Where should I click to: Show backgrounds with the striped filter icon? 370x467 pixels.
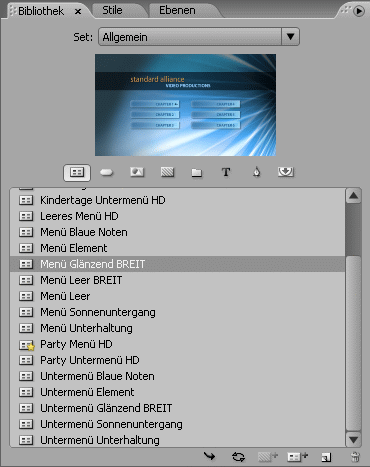coord(167,172)
